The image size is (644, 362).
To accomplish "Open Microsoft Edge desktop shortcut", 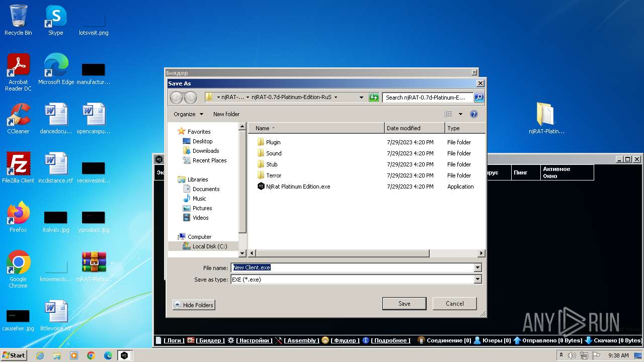I will (56, 69).
